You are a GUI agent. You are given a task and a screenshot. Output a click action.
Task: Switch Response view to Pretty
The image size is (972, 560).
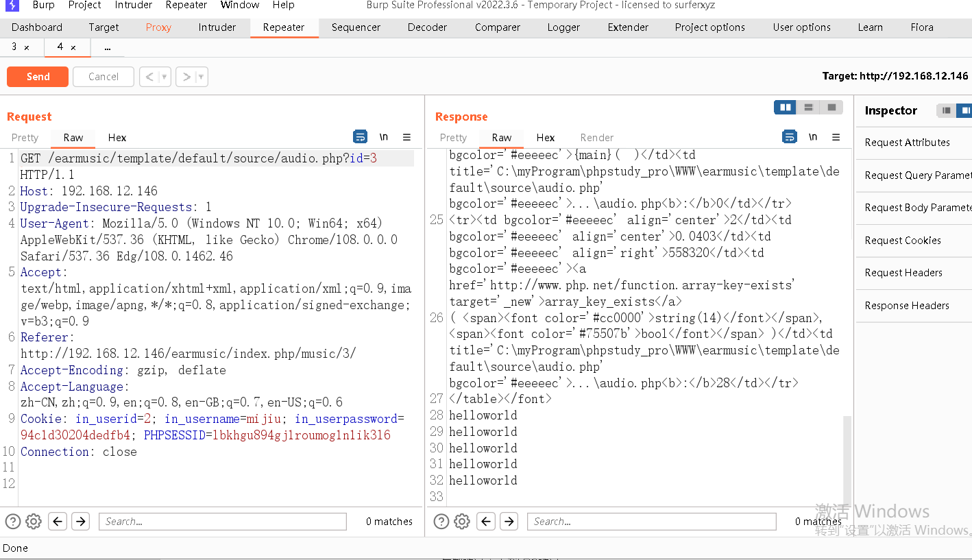pyautogui.click(x=453, y=137)
